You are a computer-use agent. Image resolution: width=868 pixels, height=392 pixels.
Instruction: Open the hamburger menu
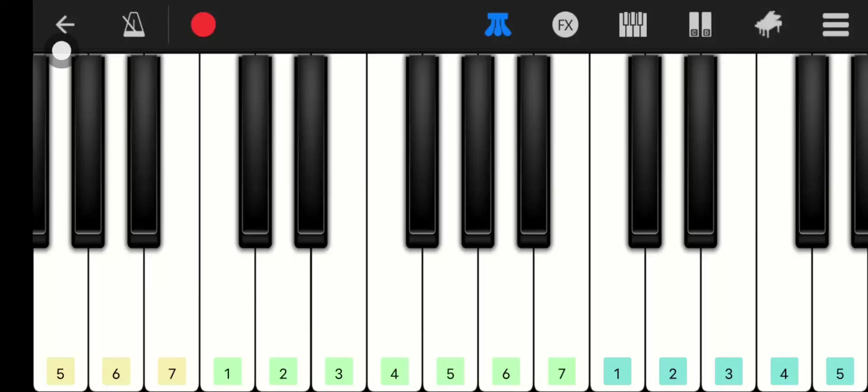[835, 24]
